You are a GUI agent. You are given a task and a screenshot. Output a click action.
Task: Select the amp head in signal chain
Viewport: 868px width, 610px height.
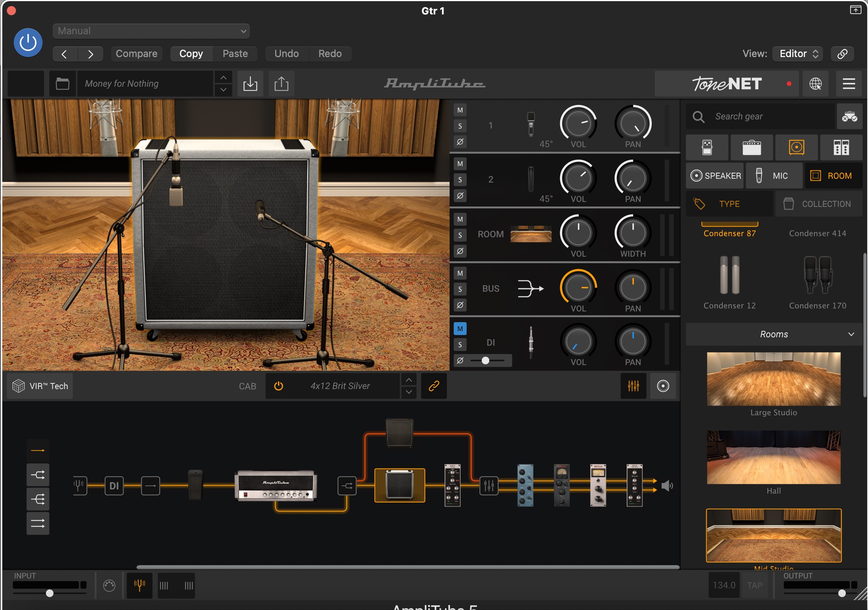pos(276,486)
